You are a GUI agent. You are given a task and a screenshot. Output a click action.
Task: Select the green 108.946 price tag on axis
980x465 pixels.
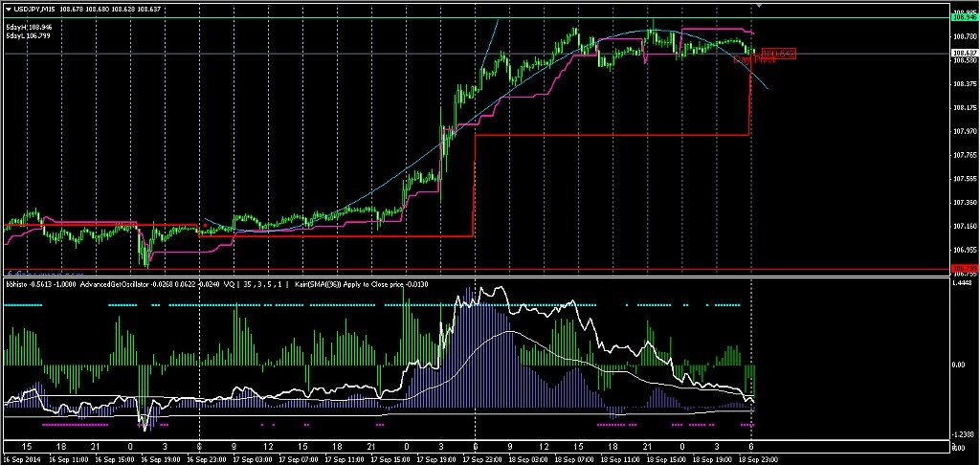[965, 18]
